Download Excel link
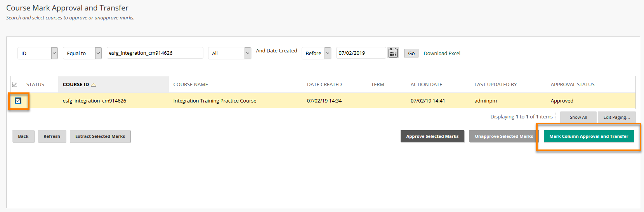The image size is (644, 212). coord(442,53)
